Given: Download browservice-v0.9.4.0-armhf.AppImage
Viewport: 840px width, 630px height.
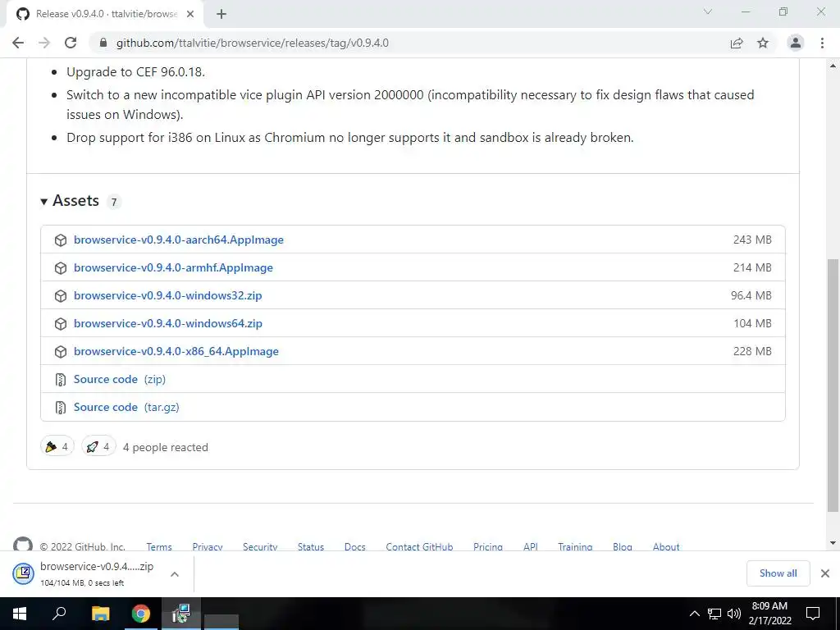Looking at the screenshot, I should [x=173, y=267].
